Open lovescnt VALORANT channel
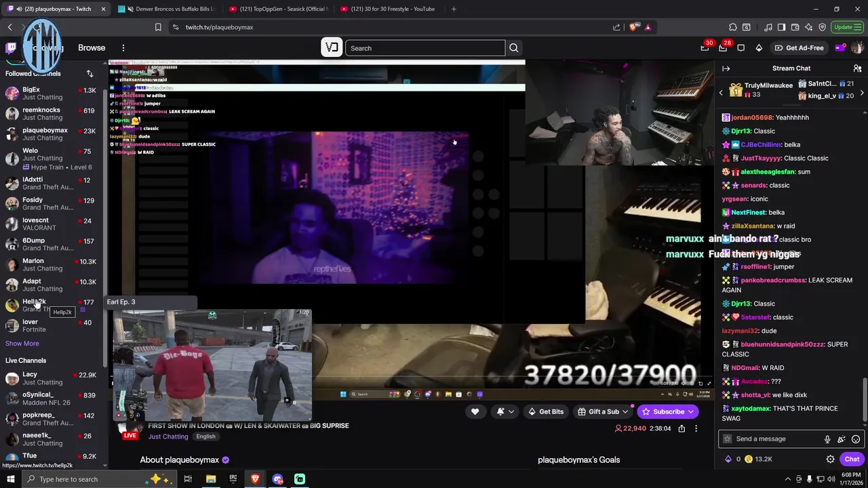 pyautogui.click(x=51, y=224)
